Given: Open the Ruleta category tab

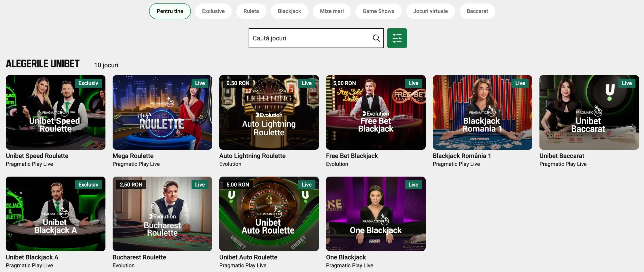Looking at the screenshot, I should pyautogui.click(x=251, y=11).
